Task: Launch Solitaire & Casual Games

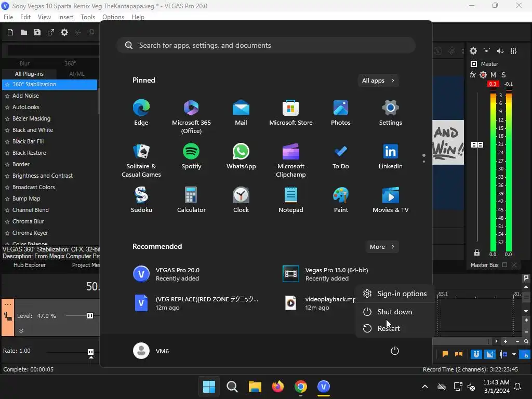Action: 141,161
